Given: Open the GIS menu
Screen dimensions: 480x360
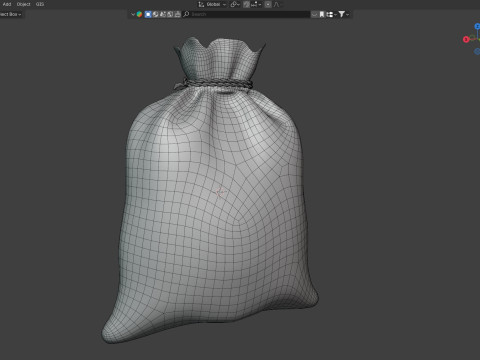Looking at the screenshot, I should click(40, 4).
